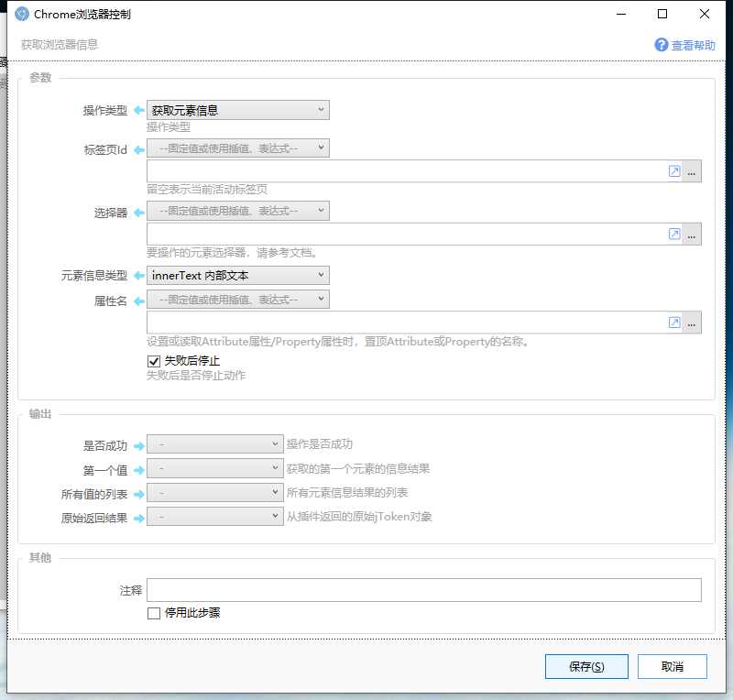The image size is (733, 700).
Task: Click the blue arrow next to 元素信息类型
Action: pyautogui.click(x=139, y=276)
